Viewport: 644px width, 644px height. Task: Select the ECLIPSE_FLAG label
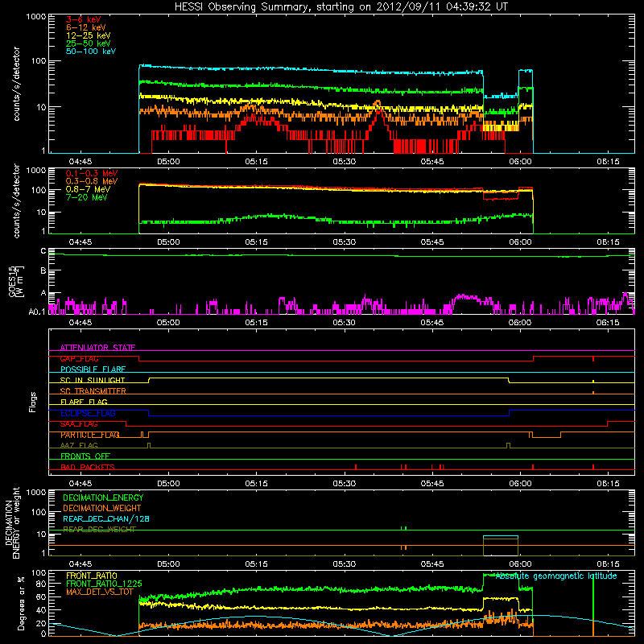pyautogui.click(x=88, y=413)
